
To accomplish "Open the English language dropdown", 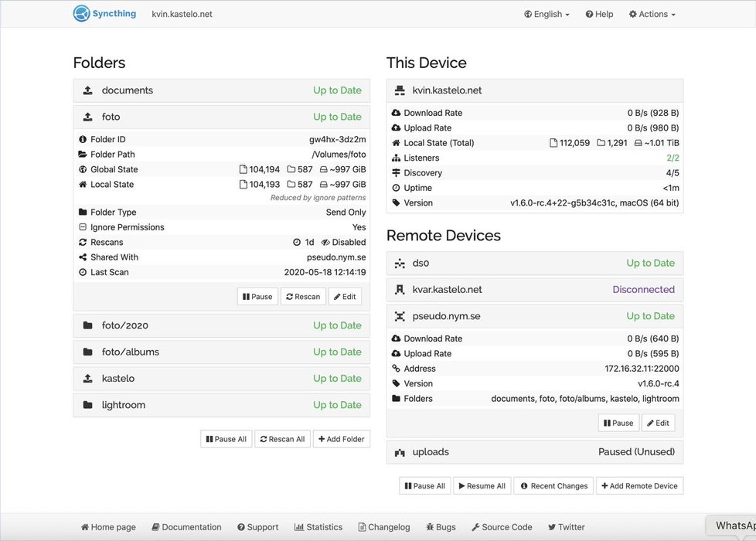I will coord(547,14).
